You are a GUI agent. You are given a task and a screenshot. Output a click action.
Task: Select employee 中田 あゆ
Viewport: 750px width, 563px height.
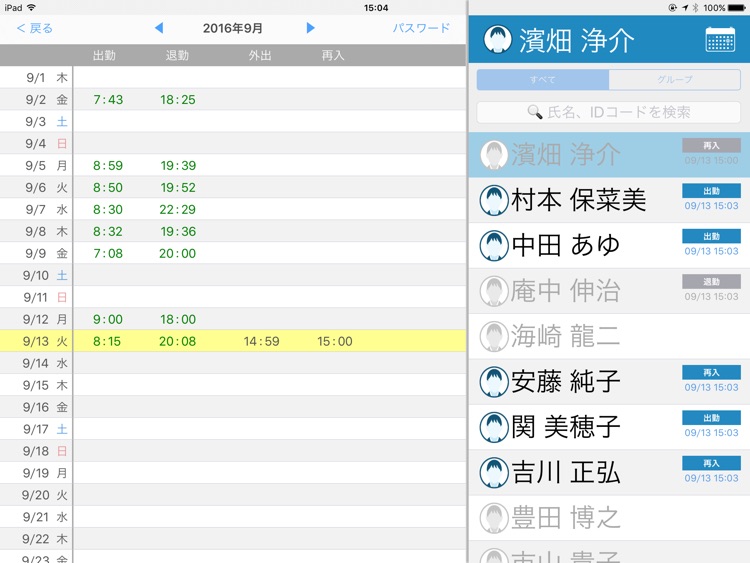click(x=609, y=245)
